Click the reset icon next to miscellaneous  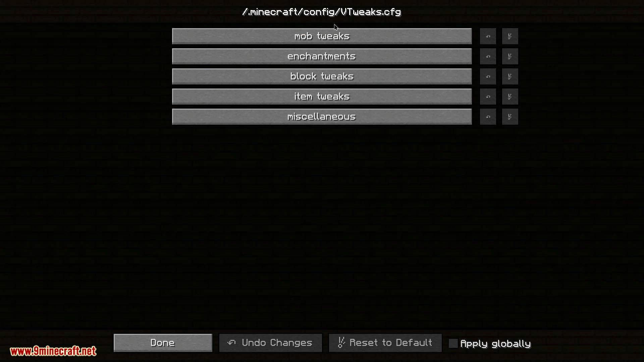click(509, 116)
